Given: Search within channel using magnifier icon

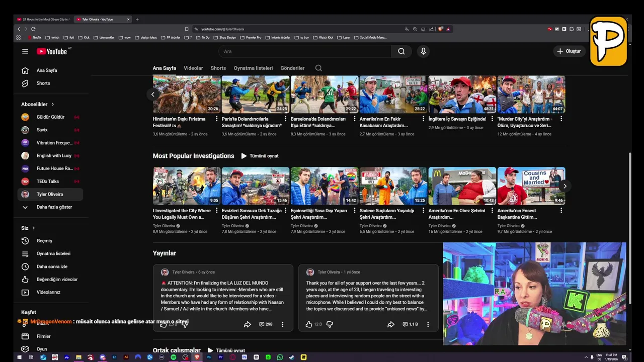Looking at the screenshot, I should (318, 68).
